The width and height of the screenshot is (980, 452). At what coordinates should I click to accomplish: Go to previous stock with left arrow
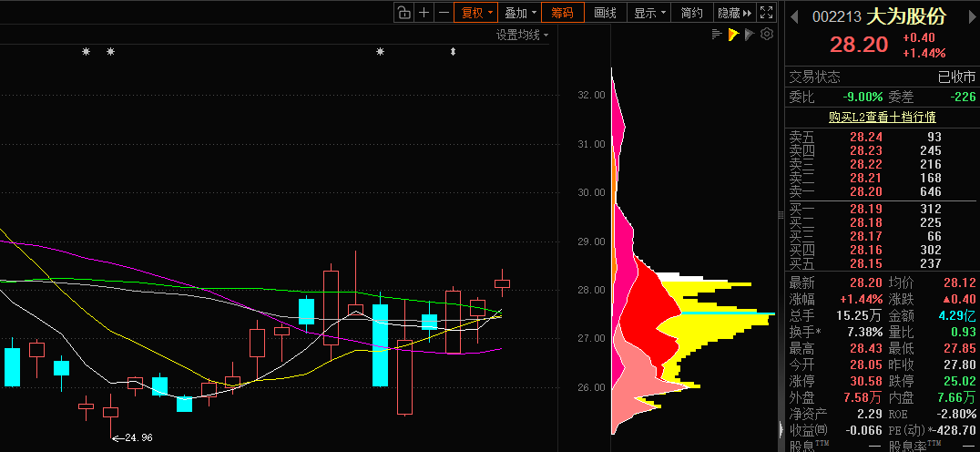pyautogui.click(x=794, y=17)
